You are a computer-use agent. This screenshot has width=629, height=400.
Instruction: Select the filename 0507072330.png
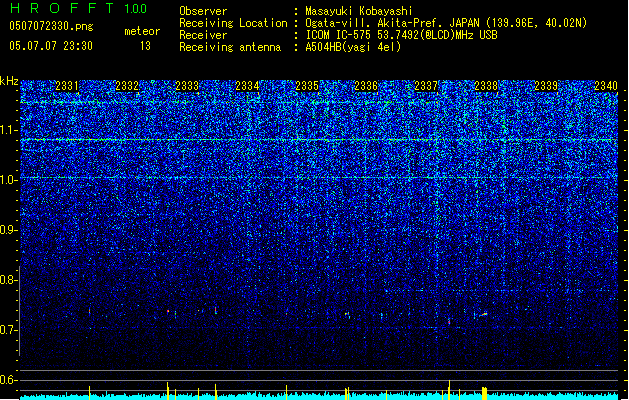(51, 26)
